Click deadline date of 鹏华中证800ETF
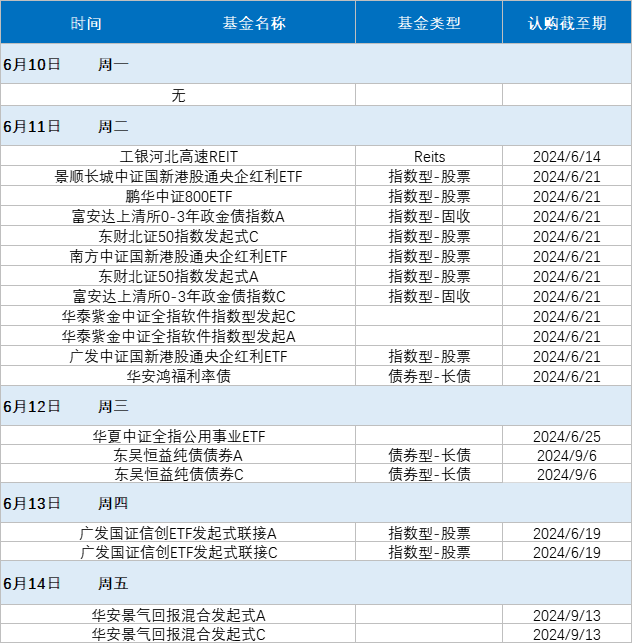 click(566, 196)
